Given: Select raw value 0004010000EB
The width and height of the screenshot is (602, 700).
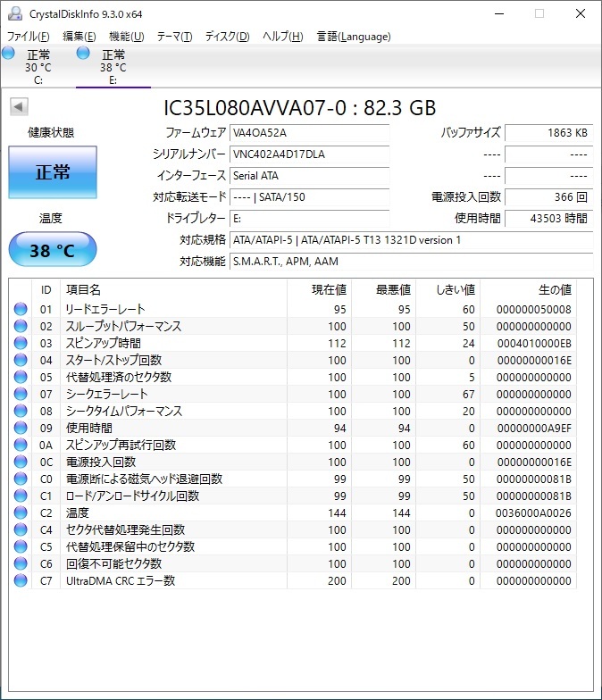Looking at the screenshot, I should coord(534,343).
